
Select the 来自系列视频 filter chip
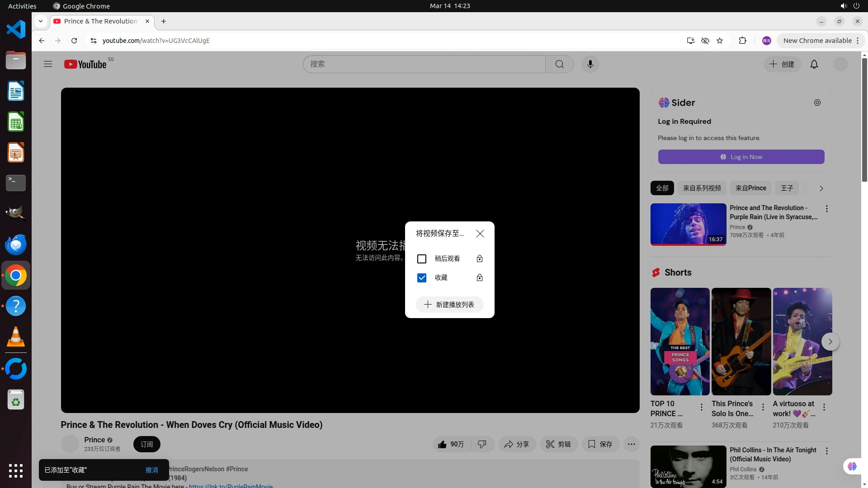coord(702,188)
